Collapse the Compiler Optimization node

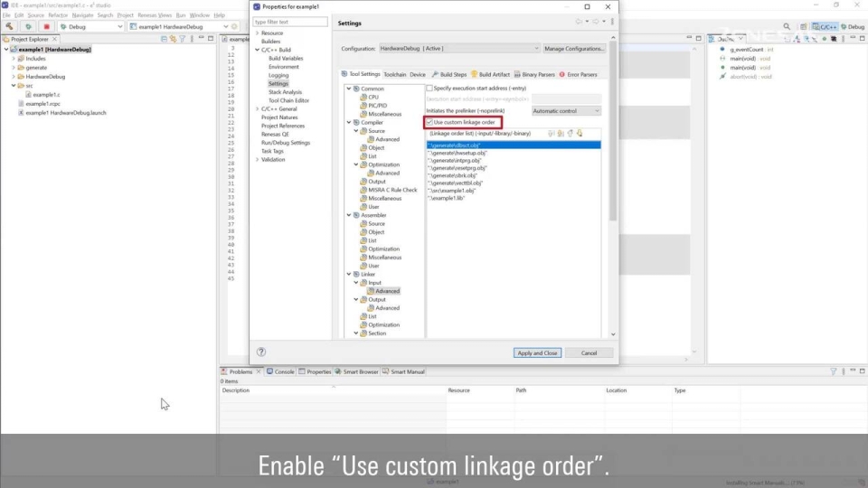point(356,164)
